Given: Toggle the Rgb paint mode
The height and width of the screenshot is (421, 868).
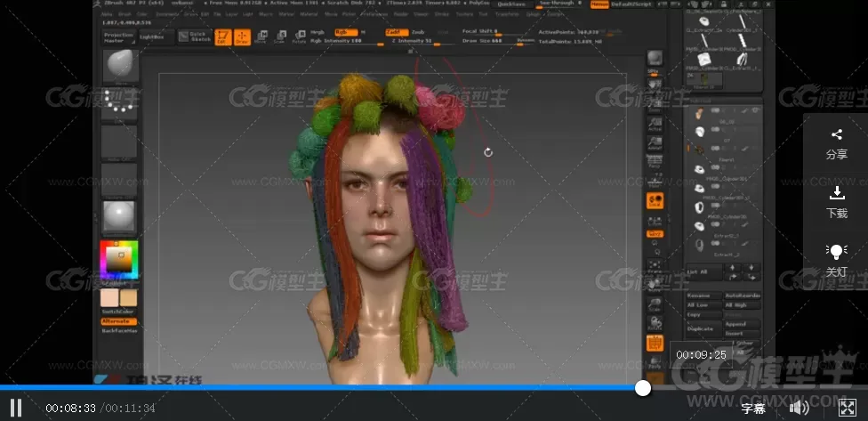Looking at the screenshot, I should point(345,33).
